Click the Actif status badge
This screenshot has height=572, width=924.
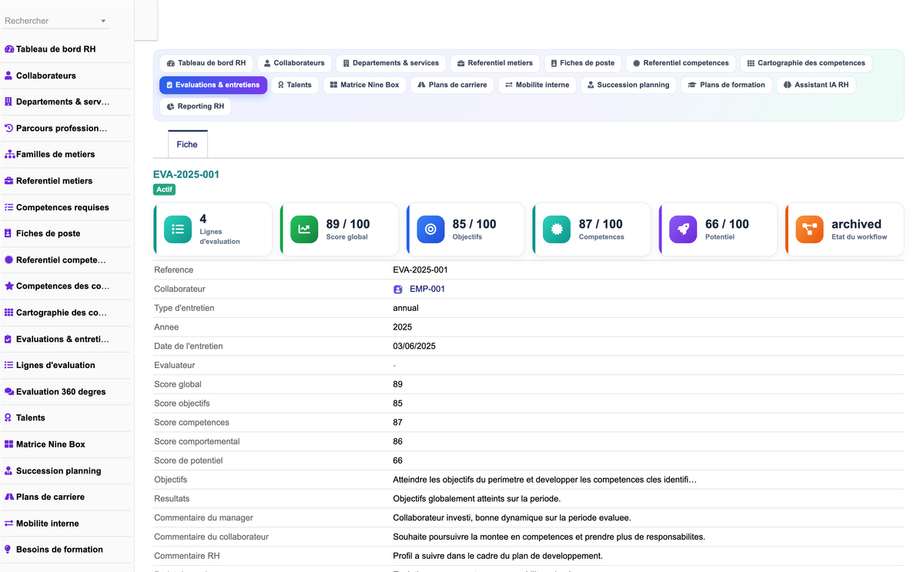[164, 189]
